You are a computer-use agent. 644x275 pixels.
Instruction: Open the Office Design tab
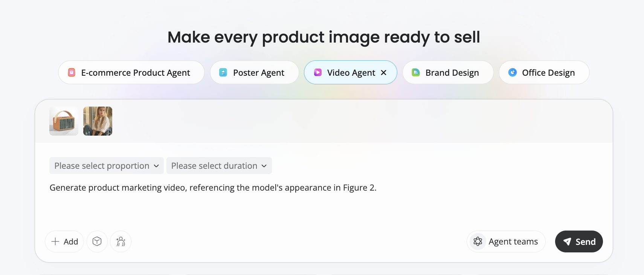[x=544, y=72]
